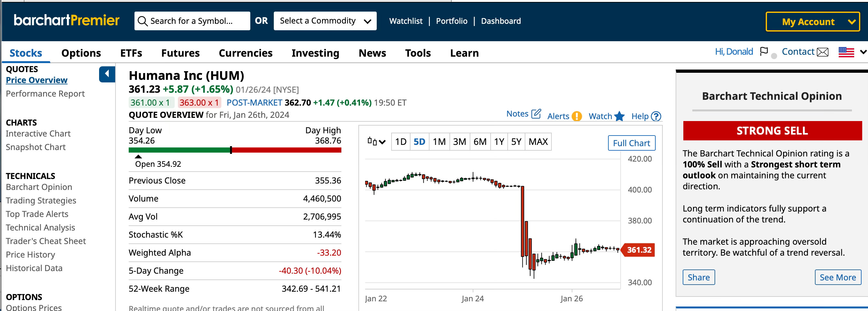Go to Dashboard

[501, 21]
